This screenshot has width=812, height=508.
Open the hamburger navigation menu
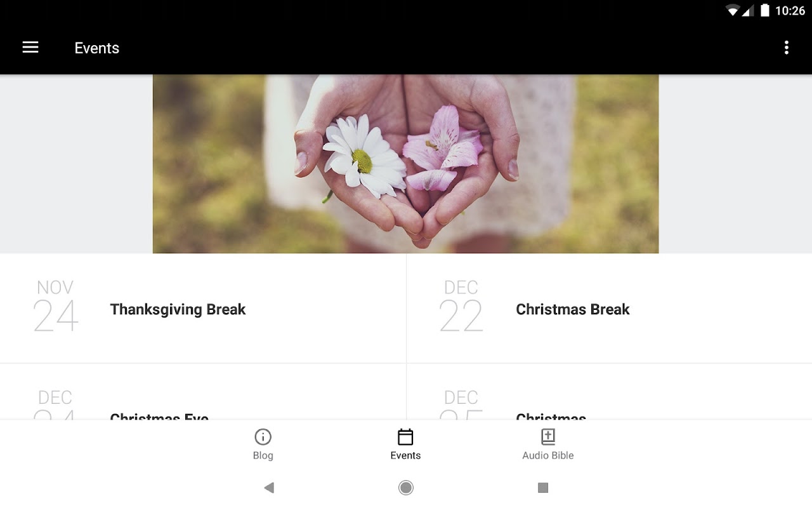pos(30,48)
